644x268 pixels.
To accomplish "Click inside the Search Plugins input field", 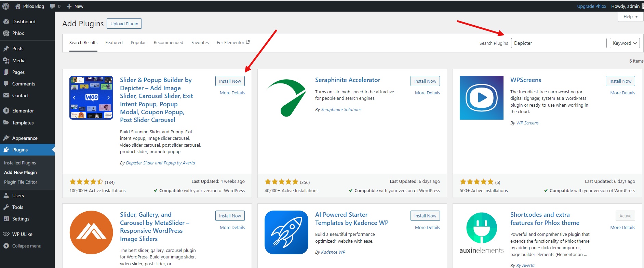I will (559, 43).
